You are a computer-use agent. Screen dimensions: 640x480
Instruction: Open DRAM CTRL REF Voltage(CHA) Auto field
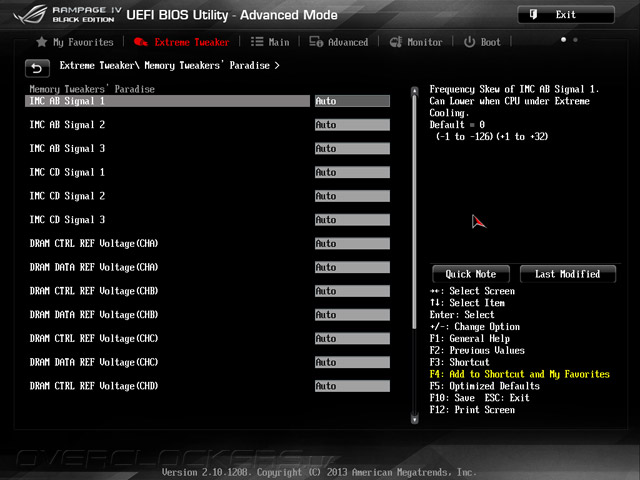(352, 244)
